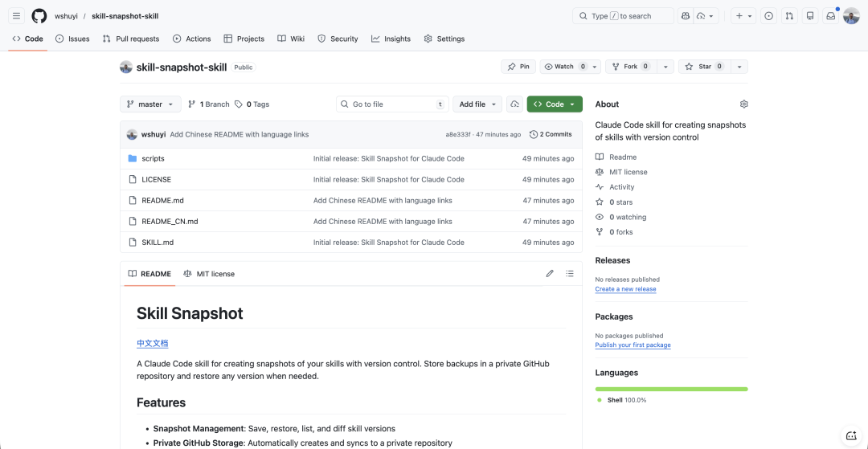Image resolution: width=868 pixels, height=449 pixels.
Task: Click the GitHub logo home icon
Action: 39,16
